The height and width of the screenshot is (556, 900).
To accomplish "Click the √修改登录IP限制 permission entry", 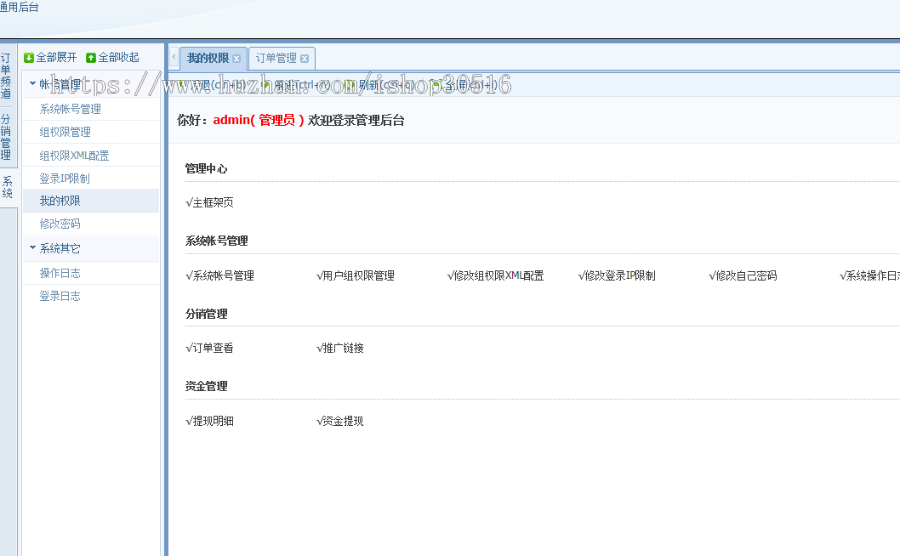I will pos(616,276).
